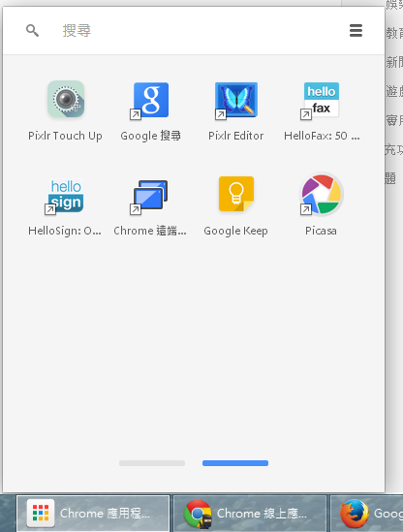
Task: Launch the Picasa app icon
Action: coord(322,194)
